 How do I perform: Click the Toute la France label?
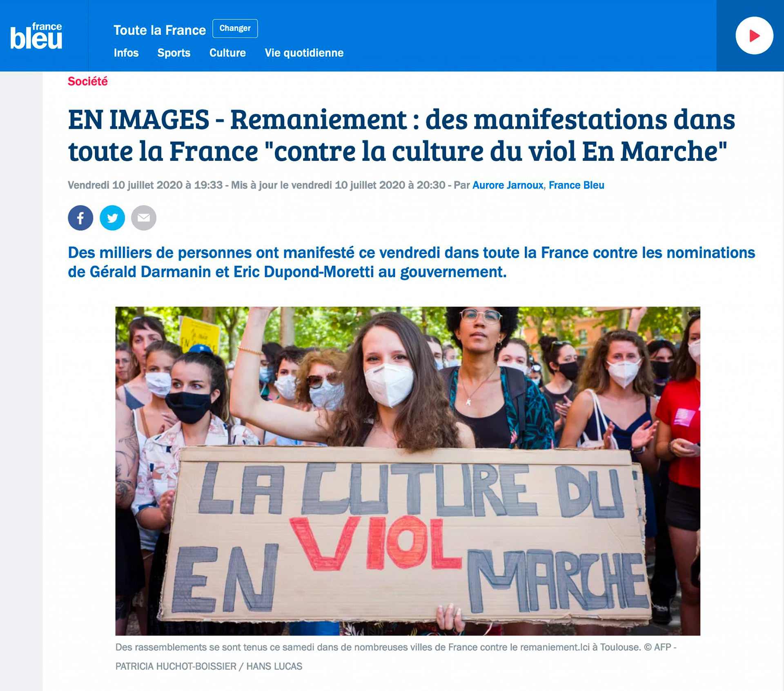click(160, 30)
